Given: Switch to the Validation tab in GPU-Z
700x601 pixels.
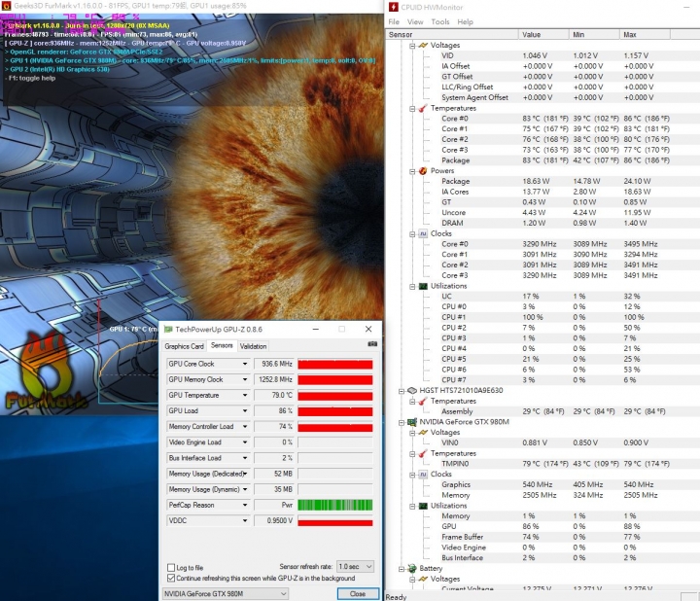Looking at the screenshot, I should pos(253,346).
